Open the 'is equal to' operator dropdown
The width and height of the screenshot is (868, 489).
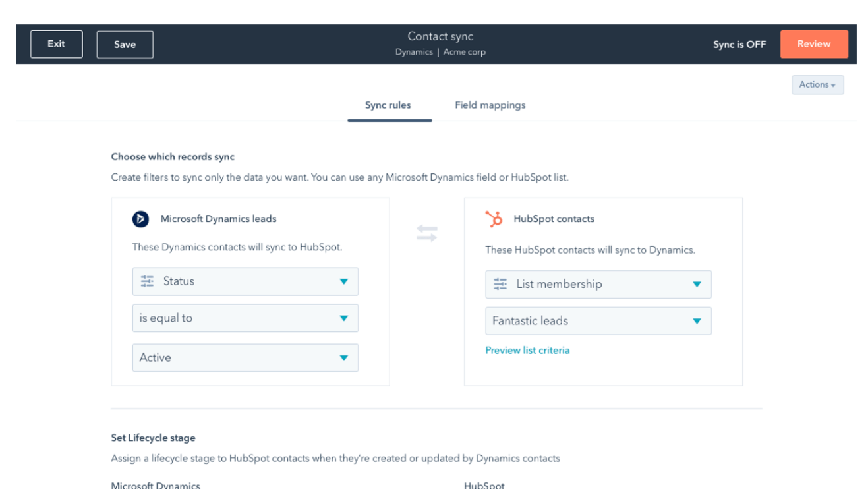pyautogui.click(x=343, y=318)
